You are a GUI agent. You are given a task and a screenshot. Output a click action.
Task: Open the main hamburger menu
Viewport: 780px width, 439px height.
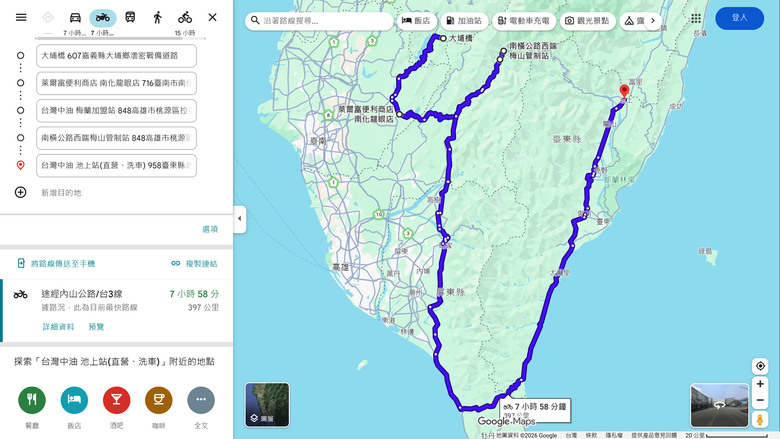click(21, 17)
